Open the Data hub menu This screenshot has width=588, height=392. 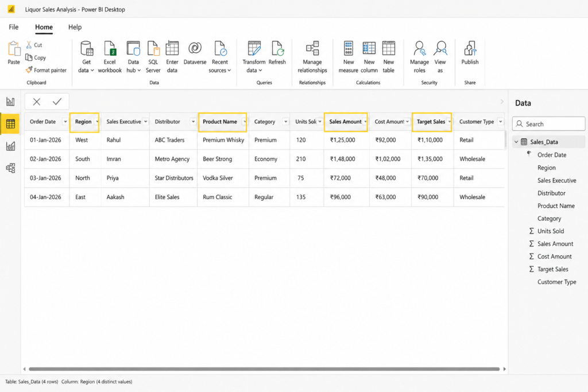point(133,57)
